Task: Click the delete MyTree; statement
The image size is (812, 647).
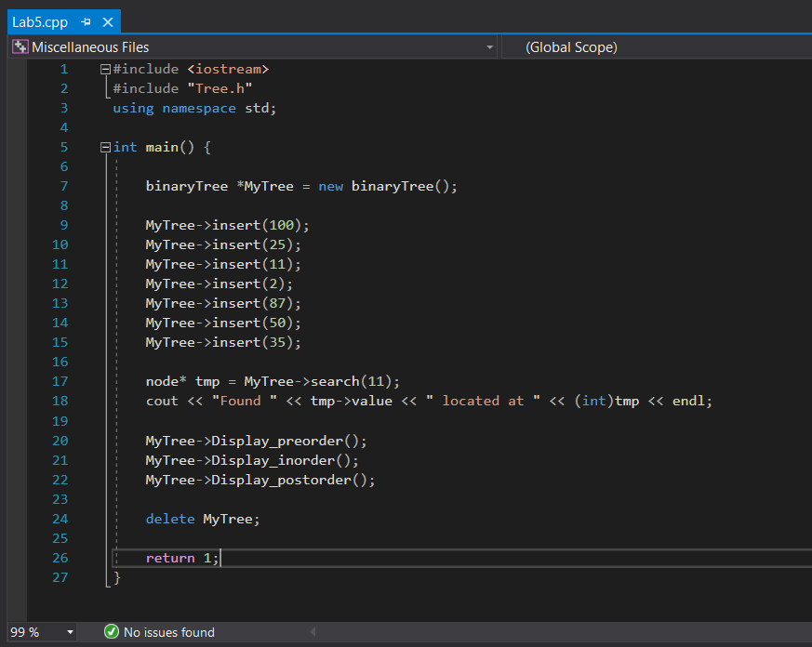Action: point(203,519)
